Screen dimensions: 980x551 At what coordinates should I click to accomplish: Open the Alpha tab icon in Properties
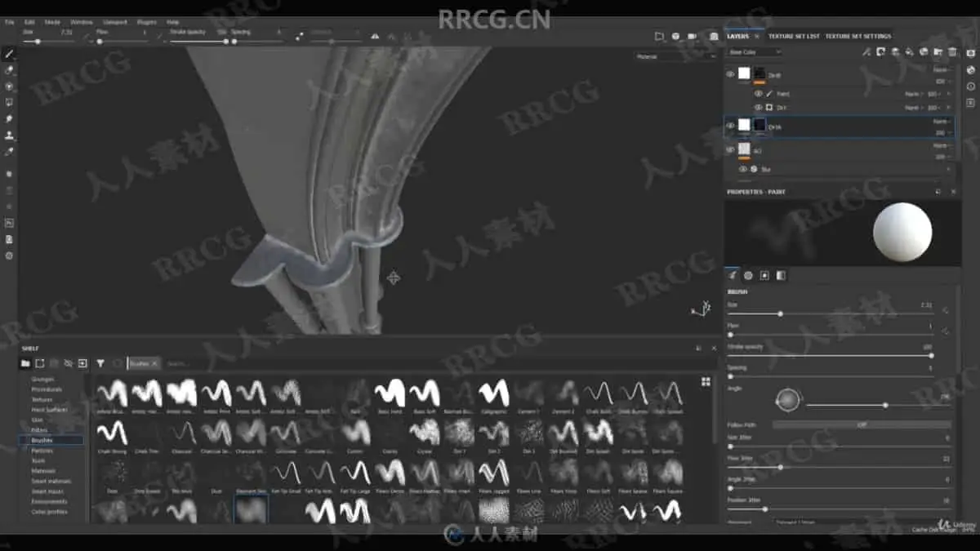coord(748,275)
